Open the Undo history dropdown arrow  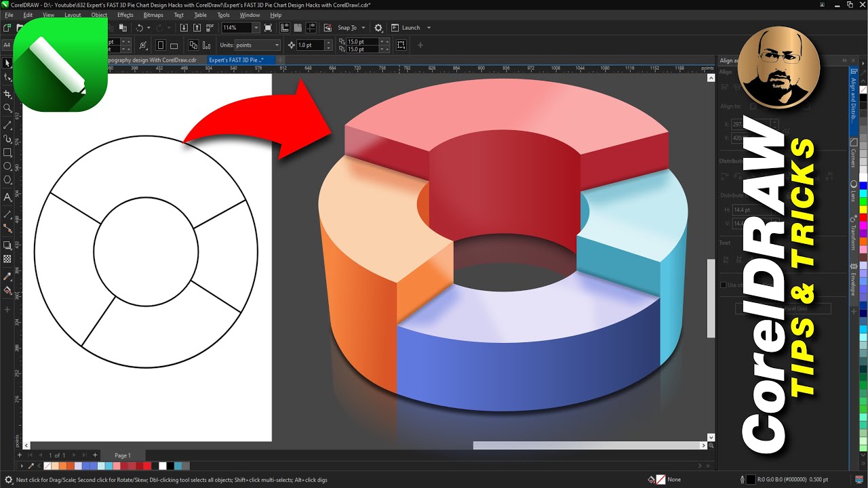point(149,28)
